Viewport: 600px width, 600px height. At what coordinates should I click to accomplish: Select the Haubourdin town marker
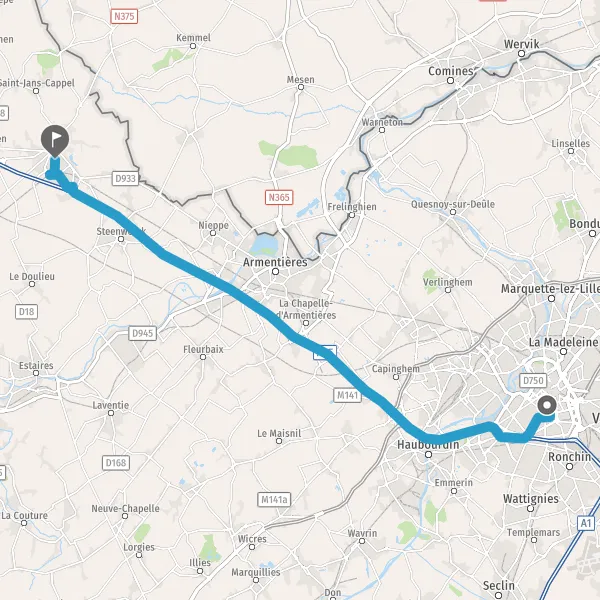pos(429,455)
